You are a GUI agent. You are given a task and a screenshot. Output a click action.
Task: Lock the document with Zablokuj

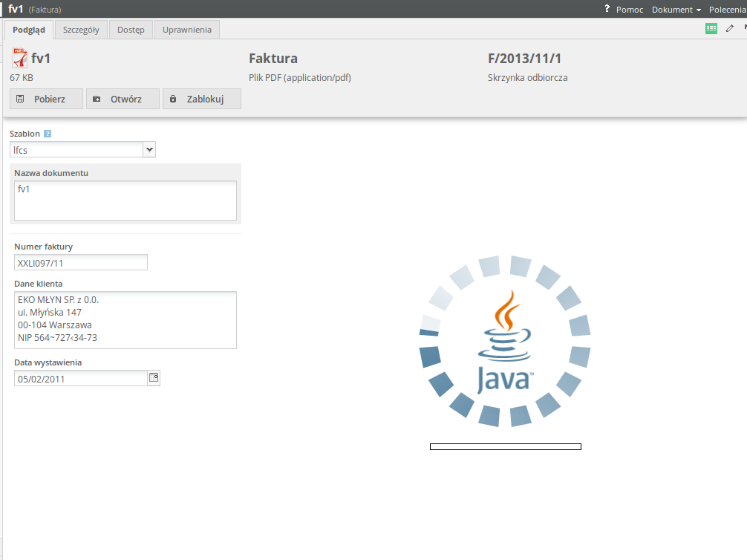[201, 99]
